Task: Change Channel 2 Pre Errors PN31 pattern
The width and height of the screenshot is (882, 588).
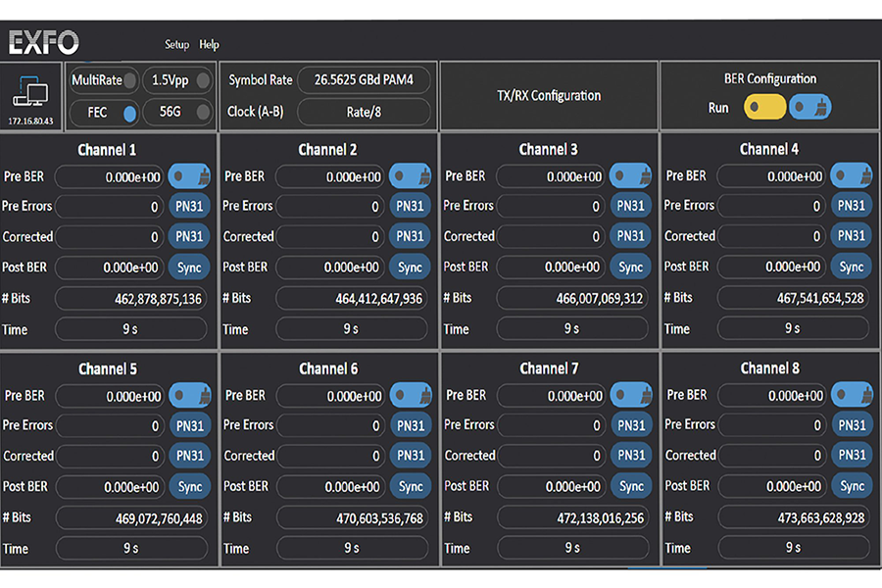Action: click(x=410, y=207)
